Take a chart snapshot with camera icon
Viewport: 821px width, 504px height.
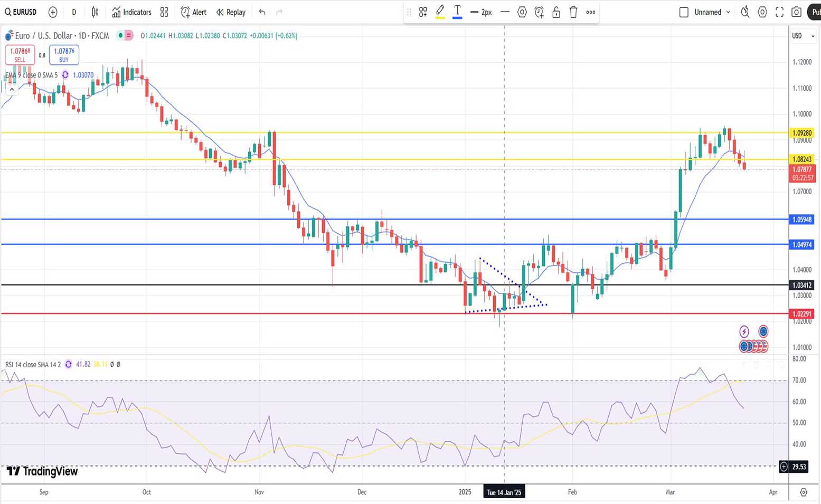[797, 12]
